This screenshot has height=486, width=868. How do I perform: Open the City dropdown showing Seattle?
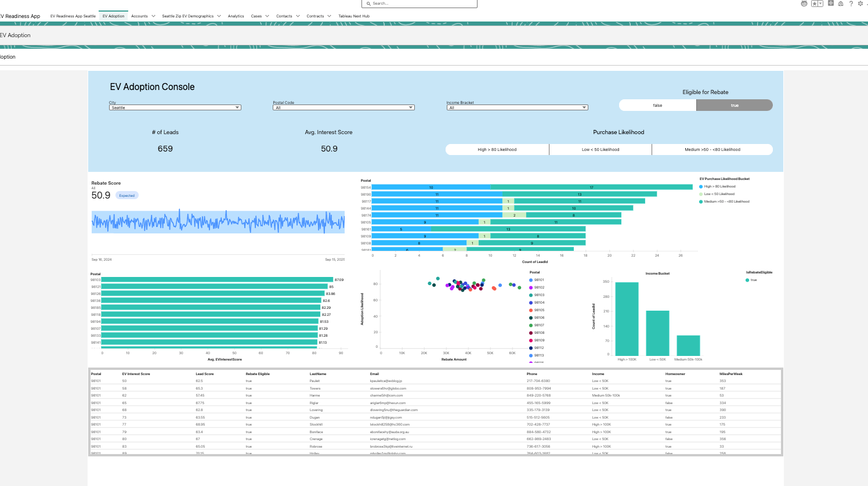click(x=175, y=107)
